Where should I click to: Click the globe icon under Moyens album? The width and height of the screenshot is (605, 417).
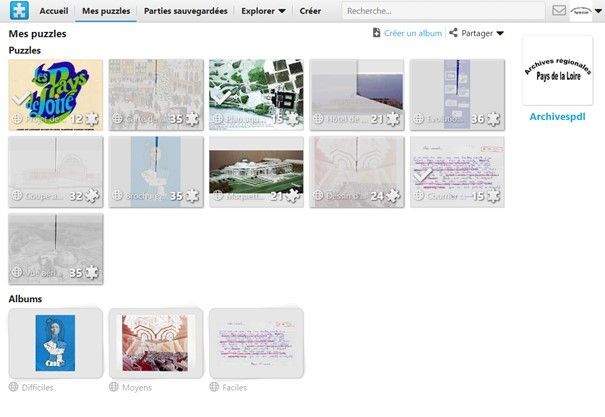click(115, 387)
